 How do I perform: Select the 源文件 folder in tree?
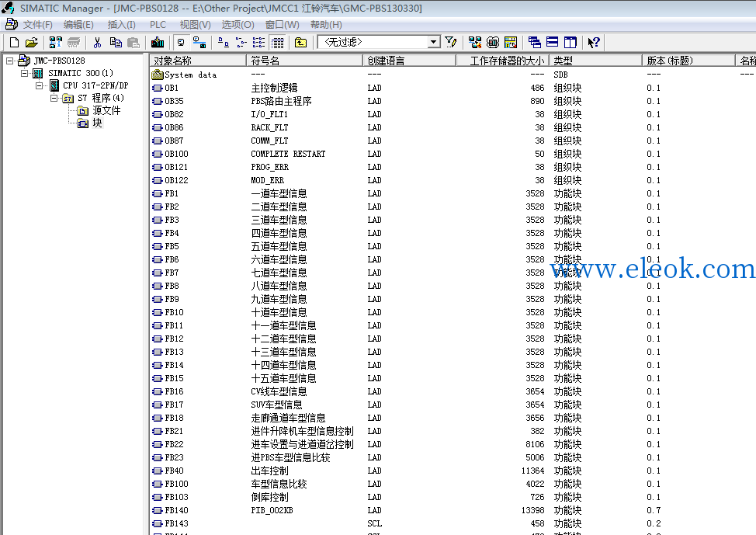tap(106, 110)
